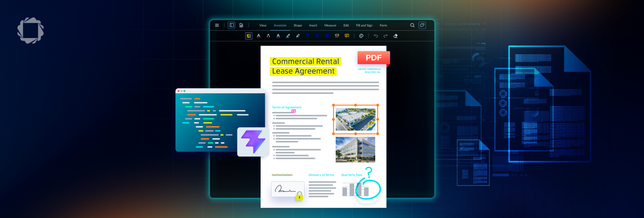The height and width of the screenshot is (218, 644).
Task: Open the Fill and Sign tab
Action: [x=364, y=25]
